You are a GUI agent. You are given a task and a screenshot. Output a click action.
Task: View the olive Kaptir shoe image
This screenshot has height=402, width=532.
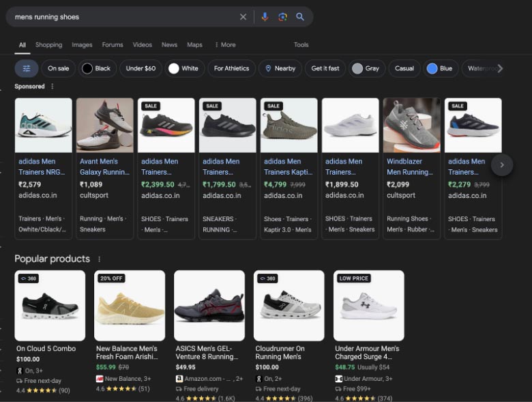coord(289,126)
